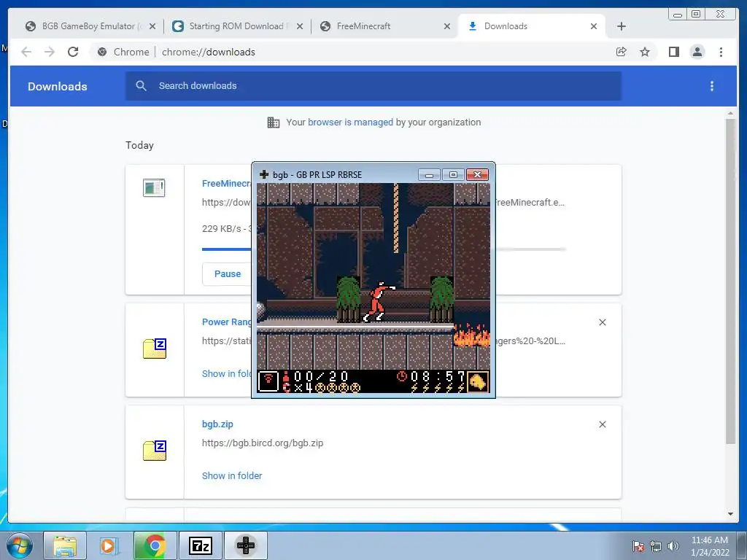Click the taskbar clock showing 11:46 AM
Screen dimensions: 747x560
(x=709, y=546)
